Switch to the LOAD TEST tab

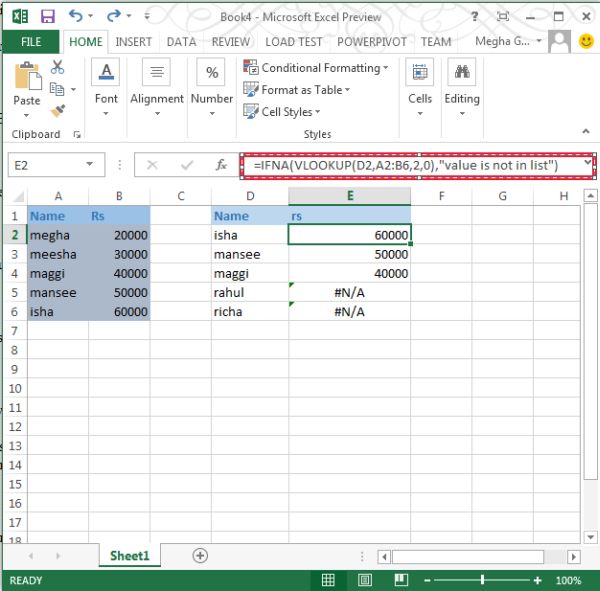(294, 41)
